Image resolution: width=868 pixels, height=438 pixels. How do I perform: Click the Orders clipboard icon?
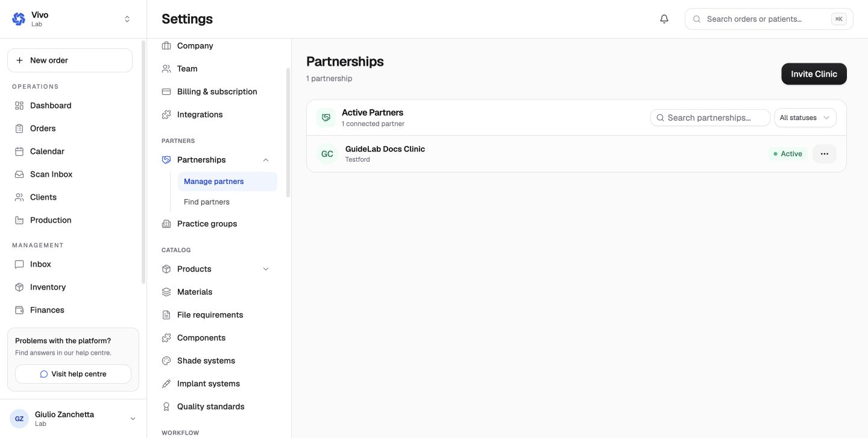tap(19, 129)
